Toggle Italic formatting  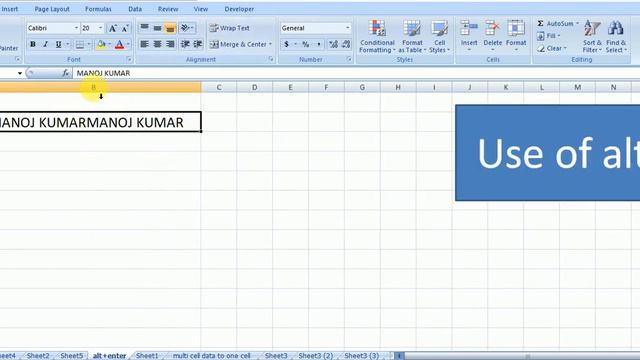pos(45,44)
